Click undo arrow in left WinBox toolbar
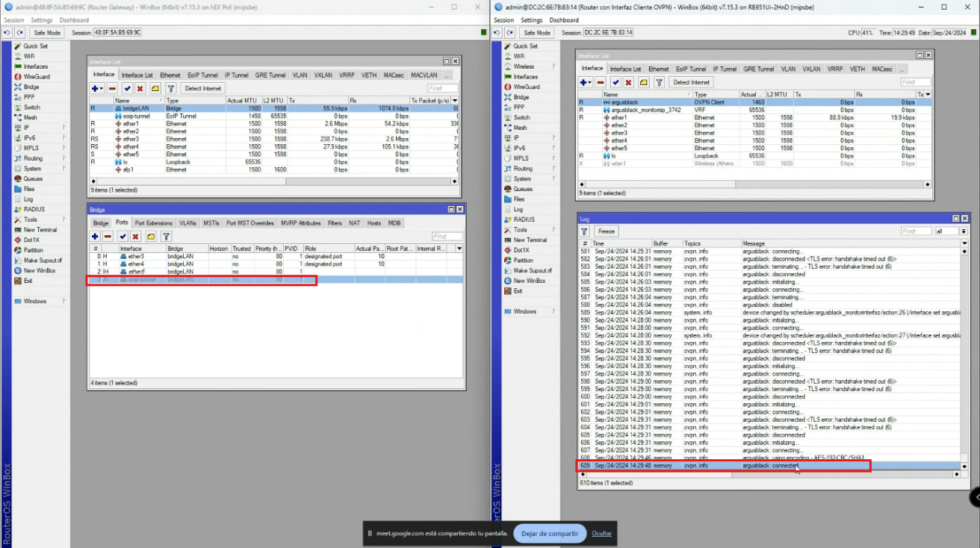The image size is (980, 548). [x=7, y=33]
